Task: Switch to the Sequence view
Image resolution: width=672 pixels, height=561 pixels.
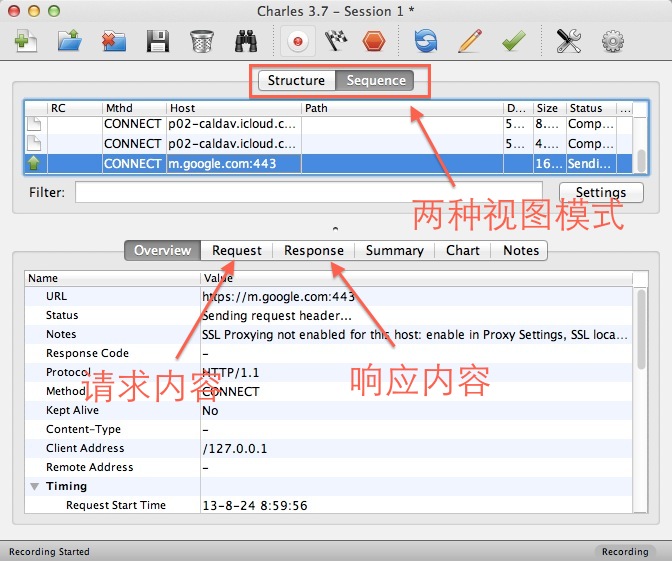Action: (375, 81)
